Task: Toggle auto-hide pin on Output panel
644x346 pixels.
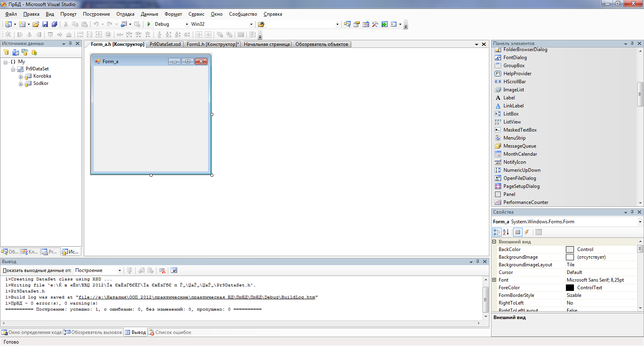Action: 478,262
